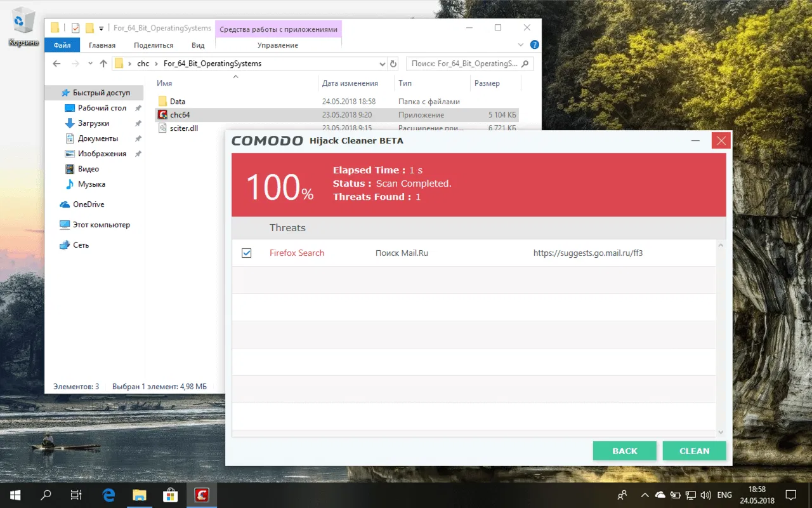The width and height of the screenshot is (812, 508).
Task: Click the Firefox Search threat name
Action: (x=297, y=253)
